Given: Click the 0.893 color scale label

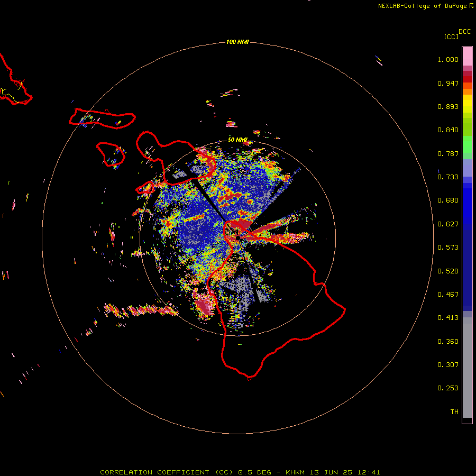Looking at the screenshot, I should coord(448,106).
